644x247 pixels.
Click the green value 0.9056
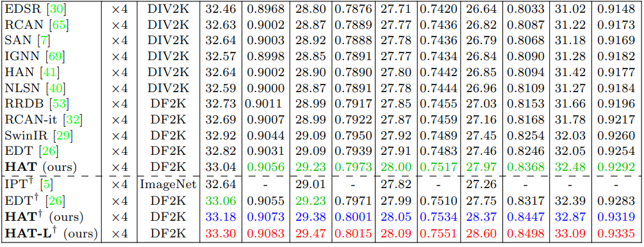265,167
